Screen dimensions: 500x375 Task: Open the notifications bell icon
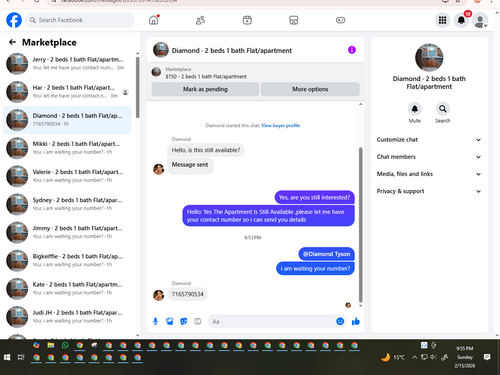[x=461, y=20]
